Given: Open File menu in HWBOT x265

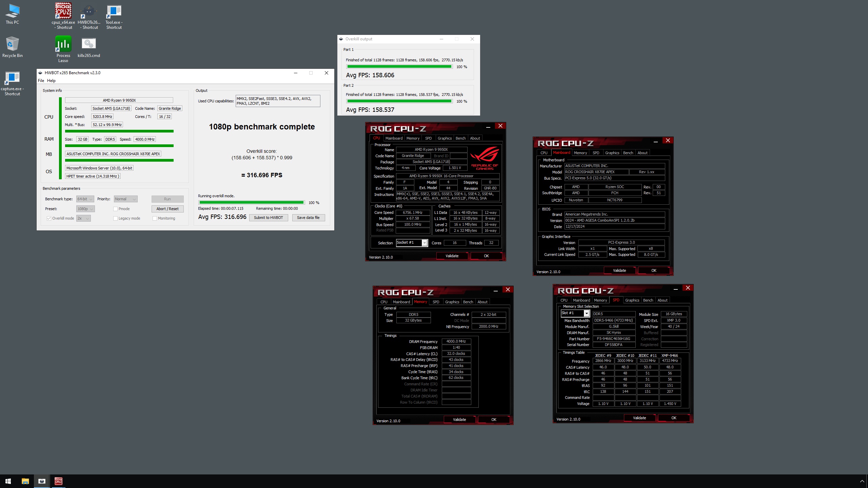Looking at the screenshot, I should (x=41, y=81).
